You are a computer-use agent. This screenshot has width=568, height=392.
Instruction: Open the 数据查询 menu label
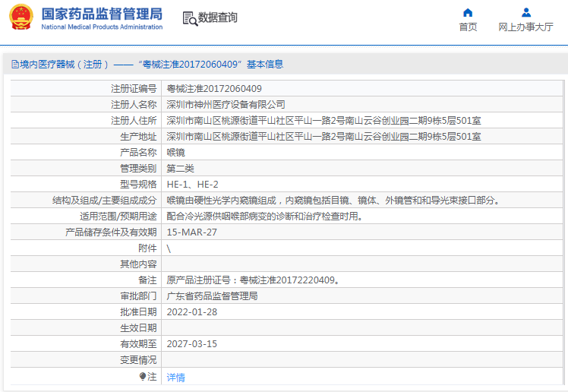[x=218, y=17]
